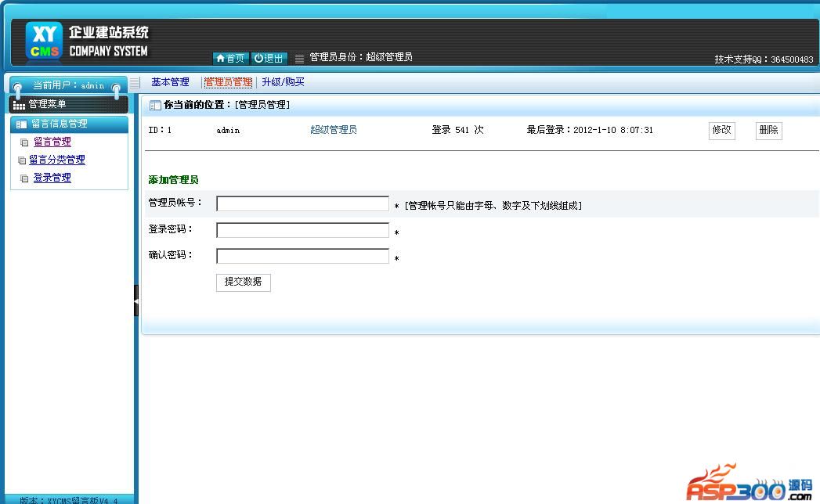The height and width of the screenshot is (504, 820).
Task: Click the 退出 logout button
Action: tap(269, 58)
